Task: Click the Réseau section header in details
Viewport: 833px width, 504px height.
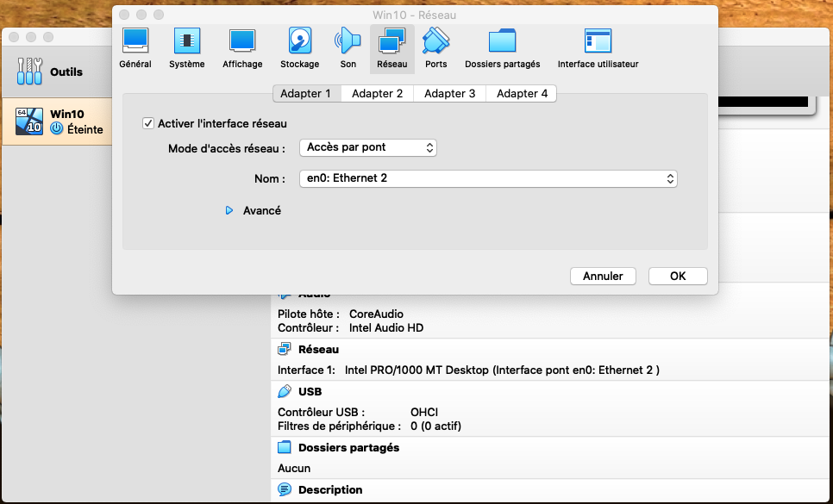Action: pyautogui.click(x=318, y=350)
